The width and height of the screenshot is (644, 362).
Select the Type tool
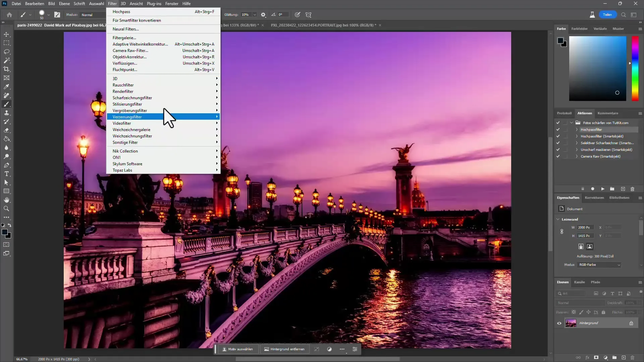[x=6, y=174]
